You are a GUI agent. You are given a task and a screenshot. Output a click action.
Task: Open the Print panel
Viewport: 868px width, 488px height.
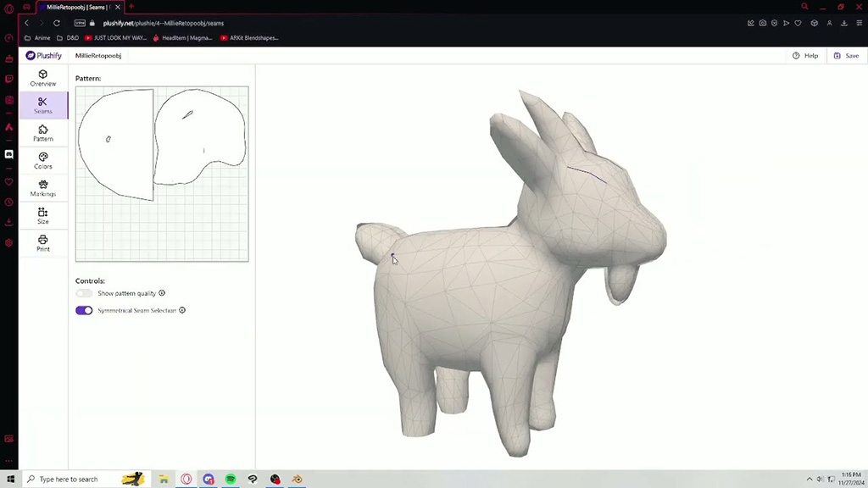[x=42, y=244]
